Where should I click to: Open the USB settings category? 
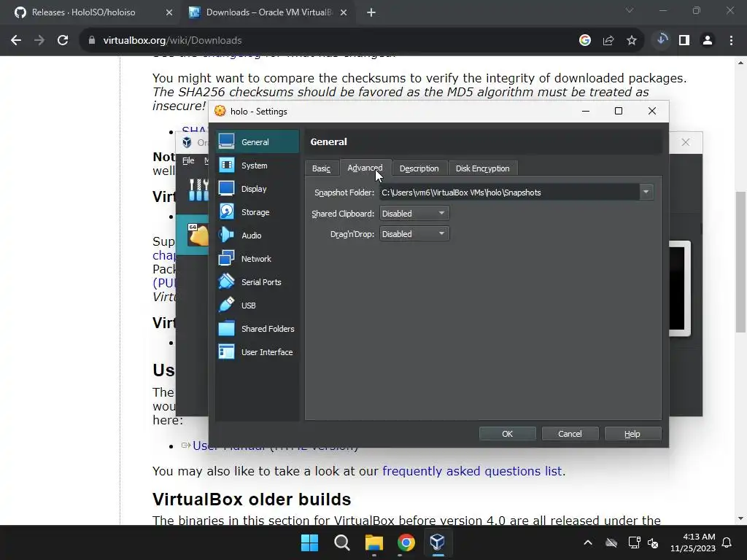point(258,306)
